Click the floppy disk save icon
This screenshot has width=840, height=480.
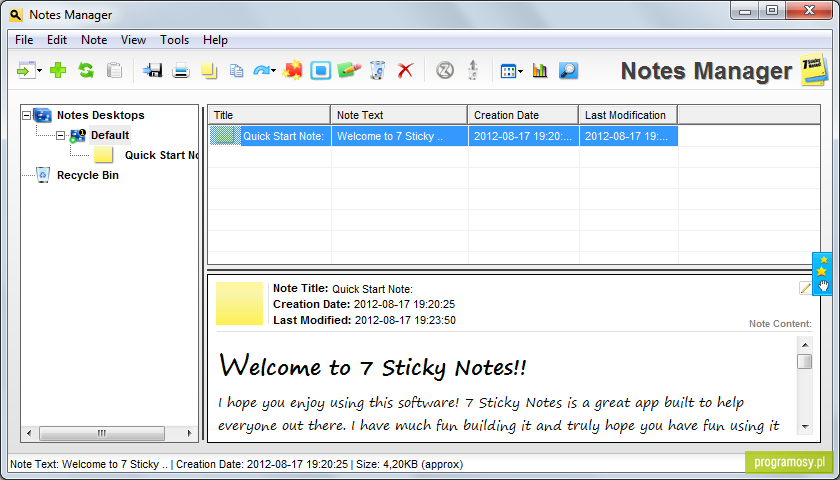click(153, 70)
